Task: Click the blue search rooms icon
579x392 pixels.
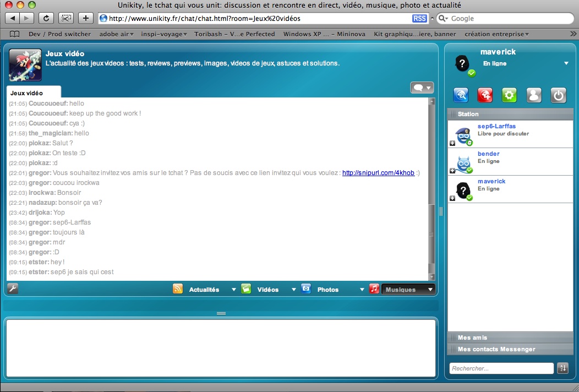Action: pyautogui.click(x=461, y=95)
